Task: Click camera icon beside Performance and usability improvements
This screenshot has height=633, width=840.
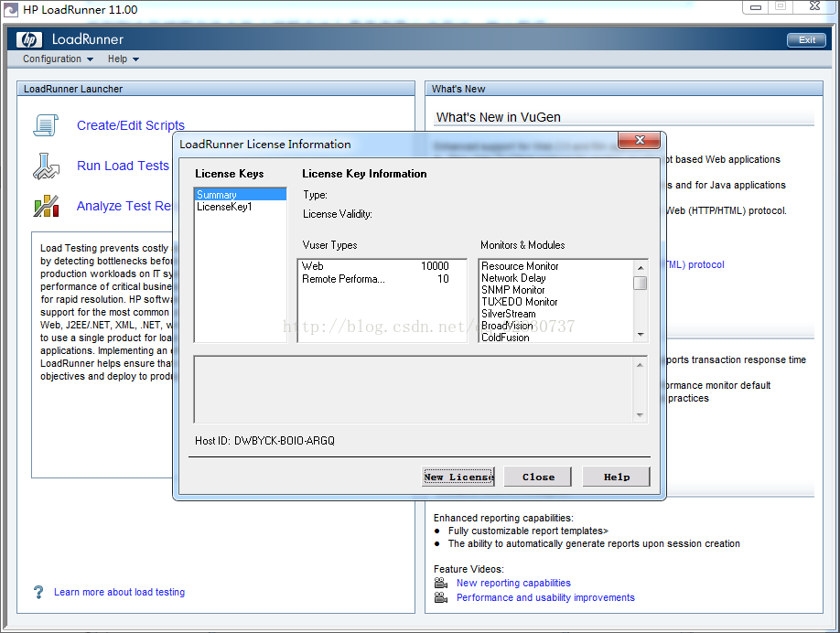Action: coord(441,597)
